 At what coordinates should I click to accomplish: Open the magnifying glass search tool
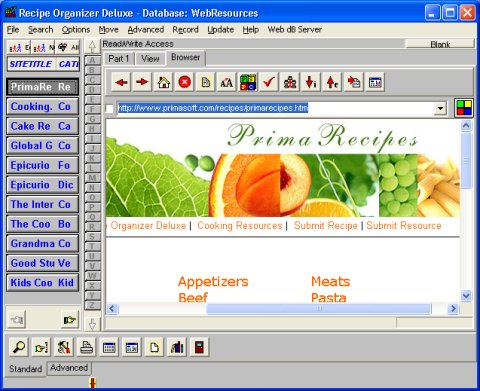coord(19,347)
